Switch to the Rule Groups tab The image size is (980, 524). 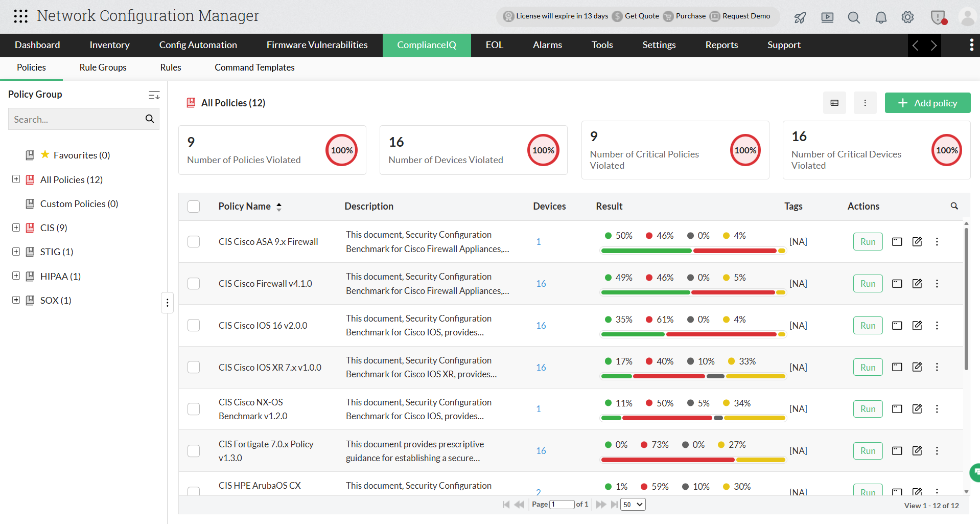click(103, 67)
